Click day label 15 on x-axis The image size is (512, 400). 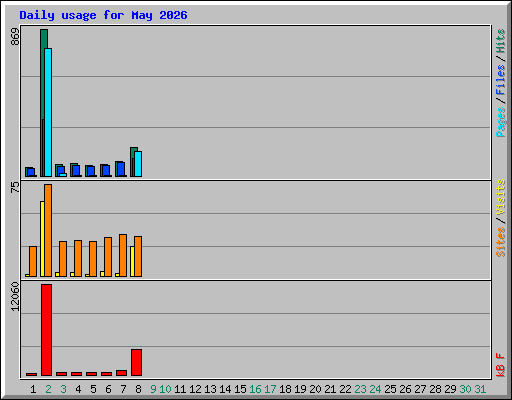pos(240,389)
